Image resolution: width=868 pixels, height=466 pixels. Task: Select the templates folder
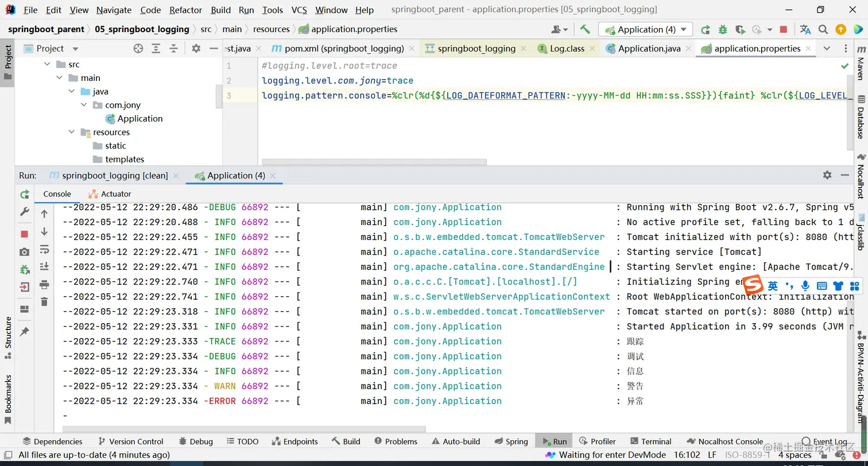coord(118,160)
